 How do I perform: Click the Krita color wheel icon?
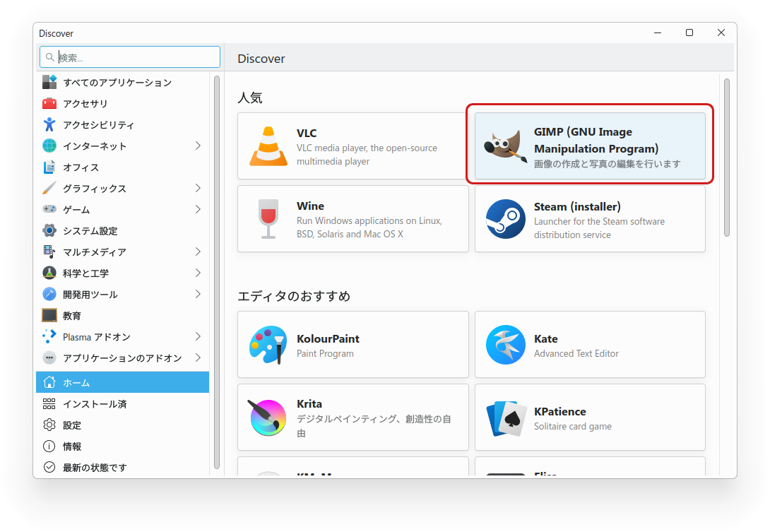click(x=267, y=417)
